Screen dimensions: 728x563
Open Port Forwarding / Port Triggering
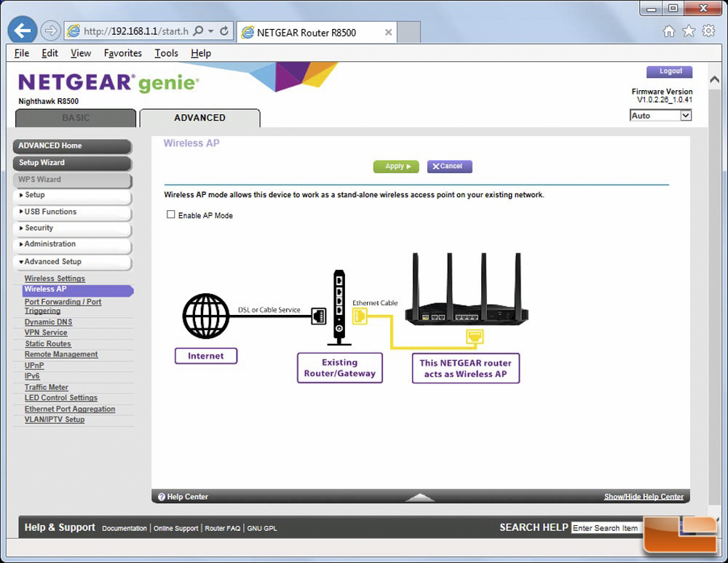point(63,306)
